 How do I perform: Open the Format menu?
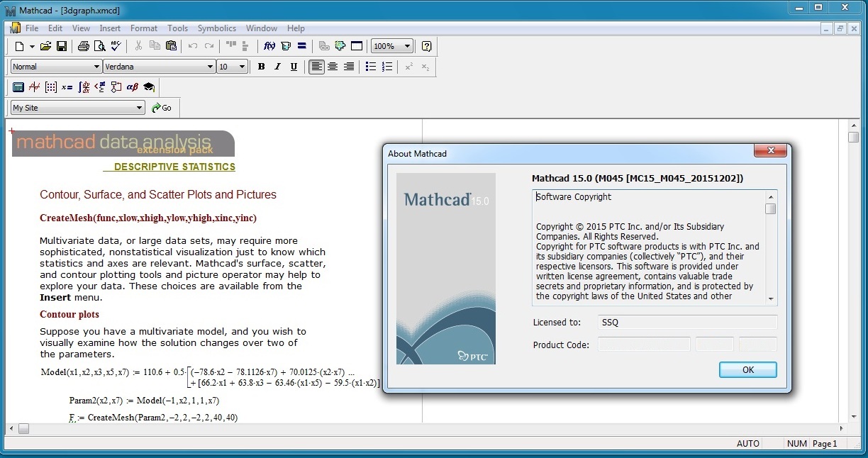tap(144, 28)
